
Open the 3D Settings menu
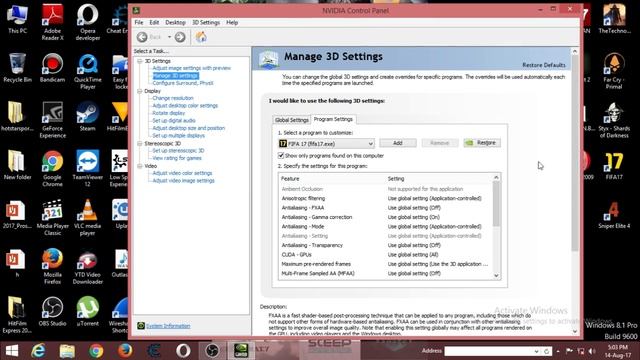[x=206, y=22]
